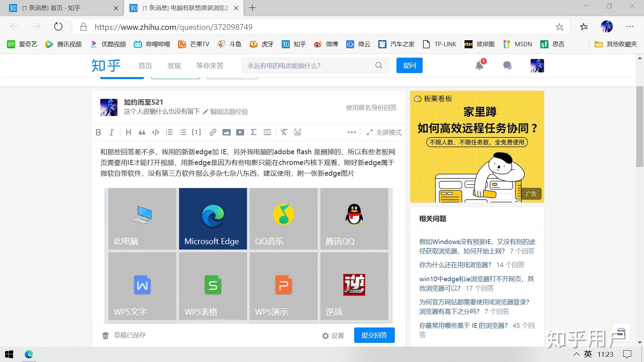This screenshot has height=362, width=644.
Task: Open question 你最常用哪些基于 IE 的浏览器
Action: tap(464, 325)
